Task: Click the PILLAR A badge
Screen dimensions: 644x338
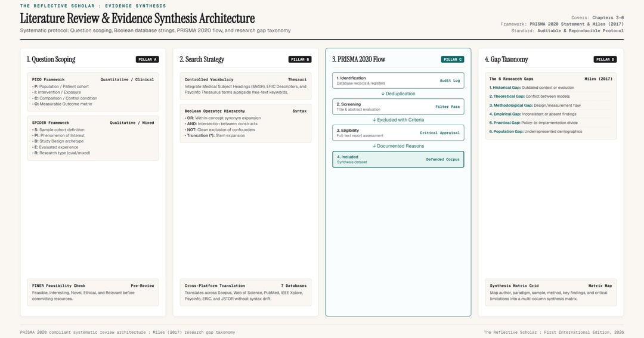Action: (x=147, y=59)
